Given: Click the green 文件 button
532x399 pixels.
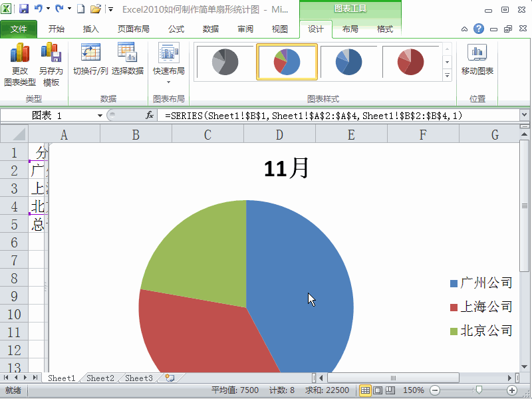Looking at the screenshot, I should coord(20,29).
